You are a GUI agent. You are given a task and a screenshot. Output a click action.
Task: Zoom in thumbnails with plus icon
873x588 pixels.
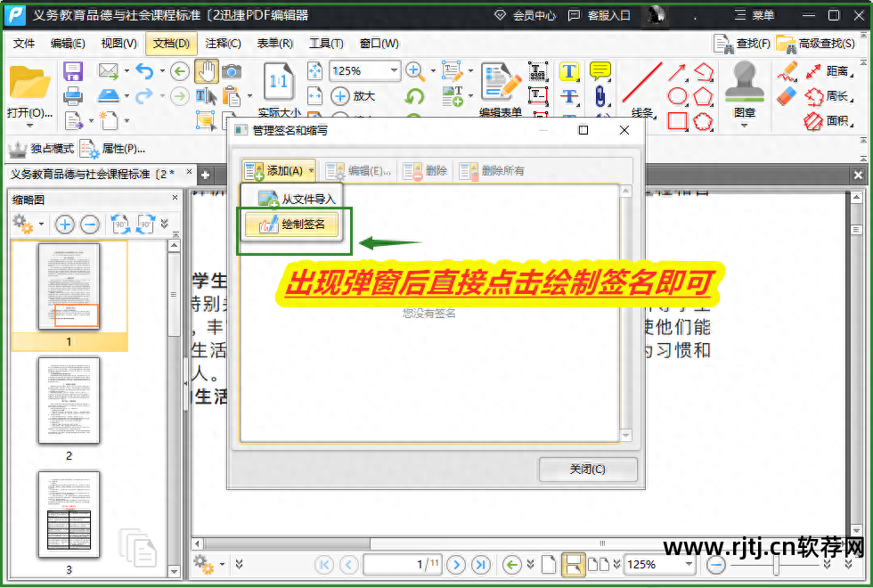[x=65, y=225]
